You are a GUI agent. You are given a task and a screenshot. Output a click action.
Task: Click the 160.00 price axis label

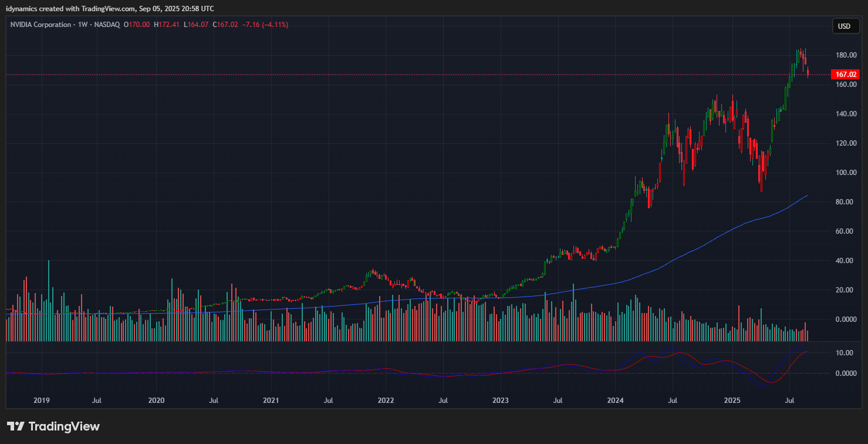tap(846, 85)
